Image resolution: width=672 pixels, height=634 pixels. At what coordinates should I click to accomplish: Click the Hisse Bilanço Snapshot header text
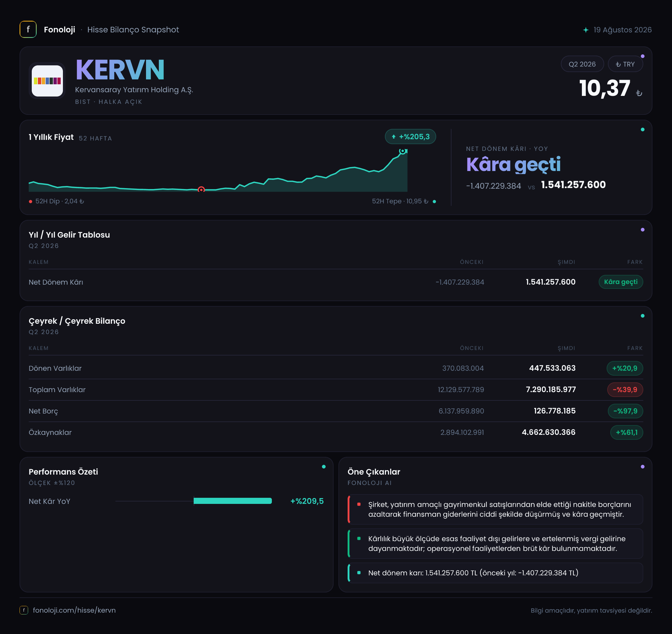pyautogui.click(x=133, y=30)
